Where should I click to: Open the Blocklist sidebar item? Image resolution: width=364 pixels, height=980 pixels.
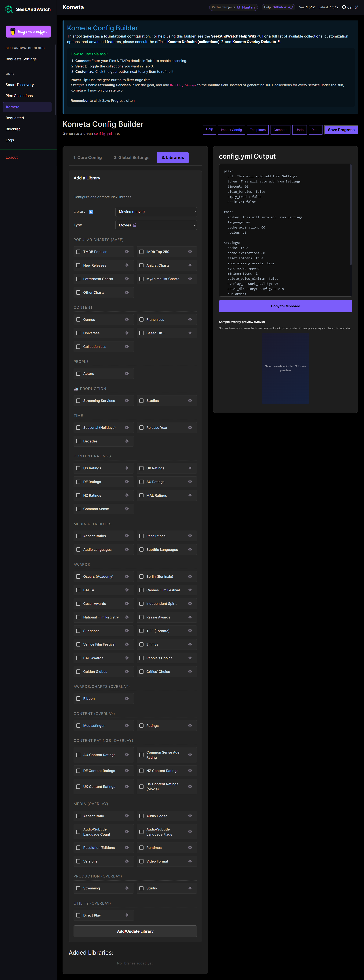point(13,129)
